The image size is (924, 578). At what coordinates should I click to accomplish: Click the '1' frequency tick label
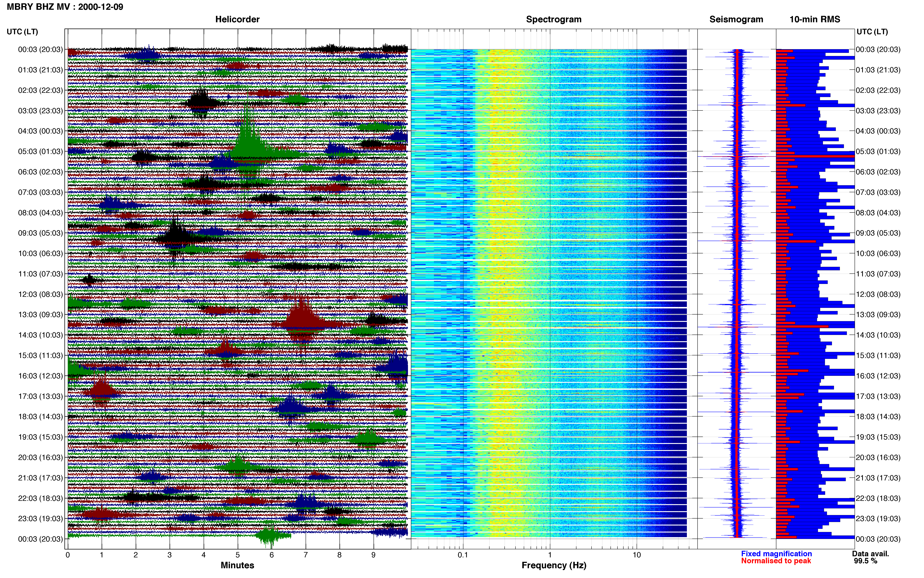[x=550, y=555]
